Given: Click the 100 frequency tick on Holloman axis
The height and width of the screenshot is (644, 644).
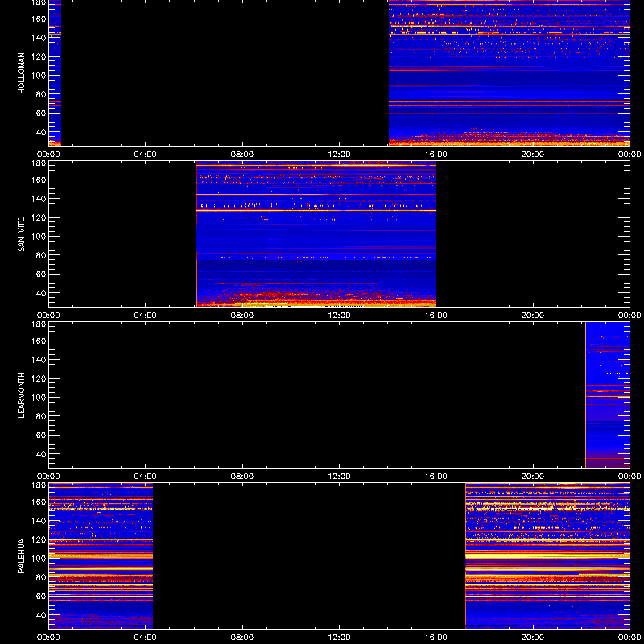Looking at the screenshot, I should (x=40, y=76).
